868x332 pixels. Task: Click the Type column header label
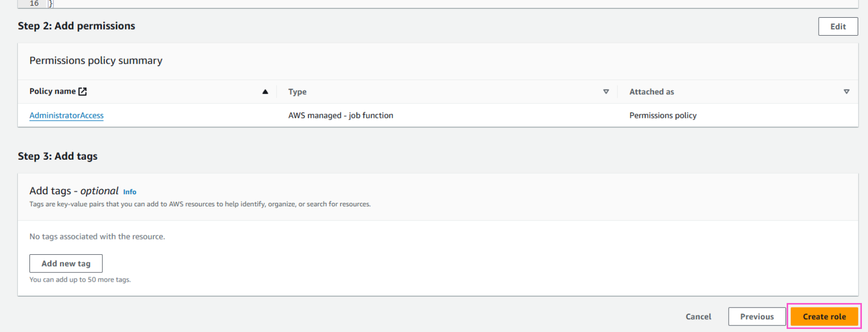297,92
